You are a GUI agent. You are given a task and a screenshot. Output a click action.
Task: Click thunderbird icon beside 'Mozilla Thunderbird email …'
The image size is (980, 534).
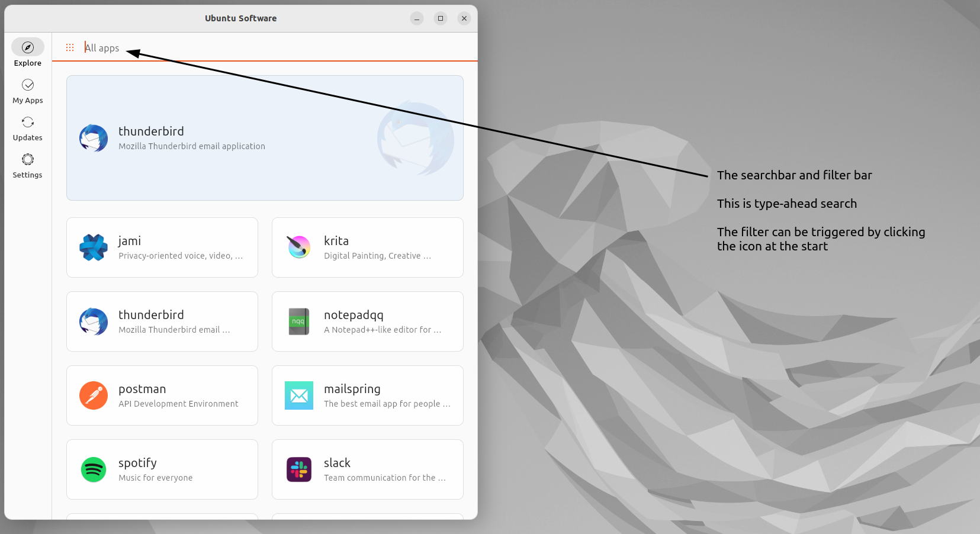click(x=94, y=321)
